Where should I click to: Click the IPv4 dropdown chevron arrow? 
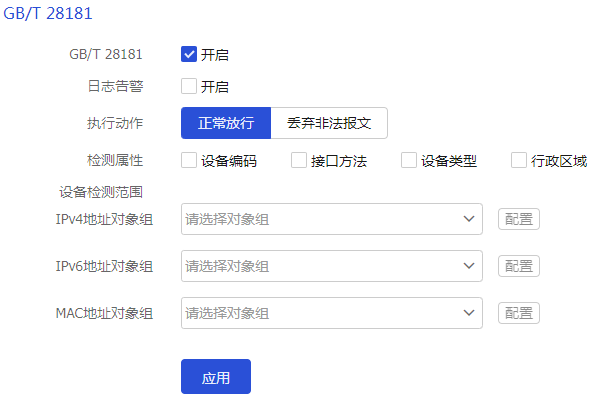coord(469,219)
